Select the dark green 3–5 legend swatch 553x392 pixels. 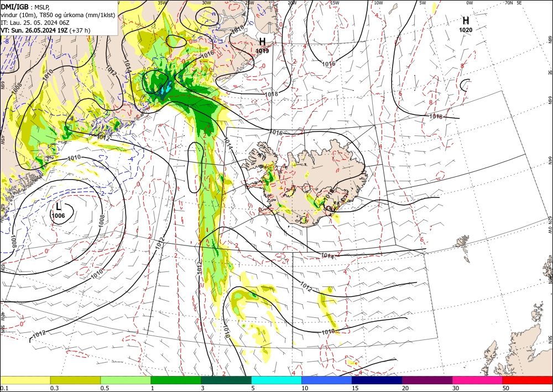tap(226, 380)
